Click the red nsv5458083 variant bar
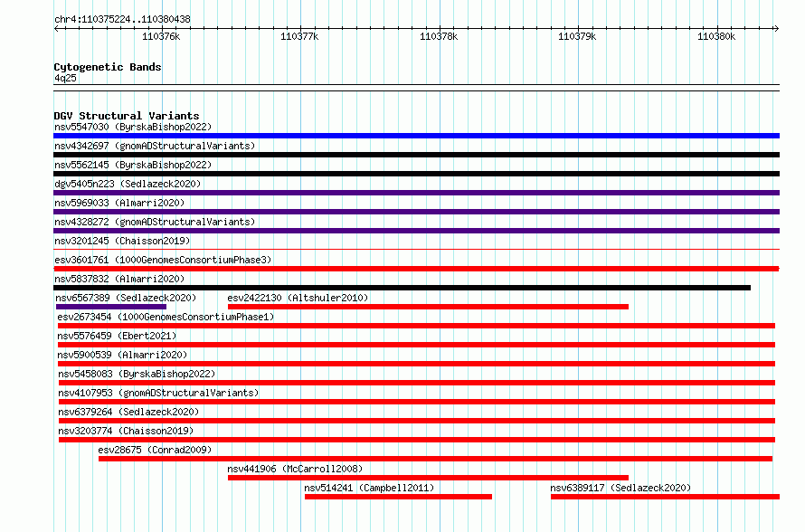 pos(417,383)
